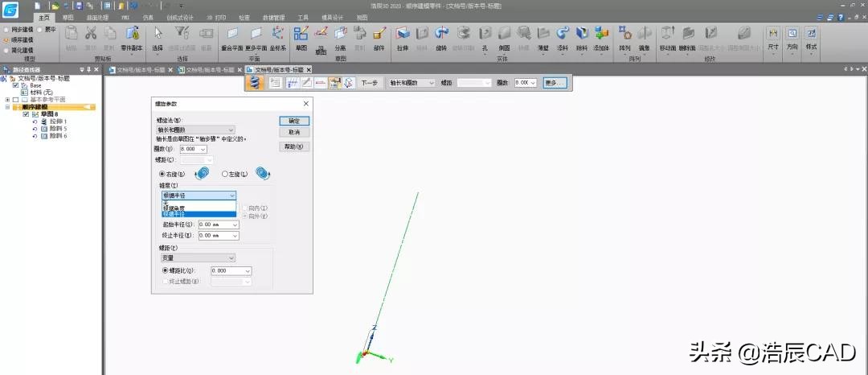868x375 pixels.
Task: Click the 取消 button in the dialog
Action: click(294, 133)
